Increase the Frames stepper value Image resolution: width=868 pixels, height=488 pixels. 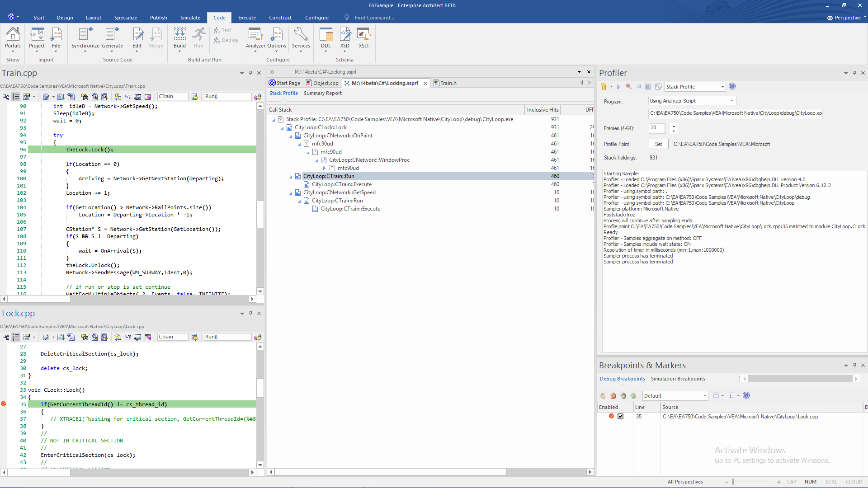[674, 126]
